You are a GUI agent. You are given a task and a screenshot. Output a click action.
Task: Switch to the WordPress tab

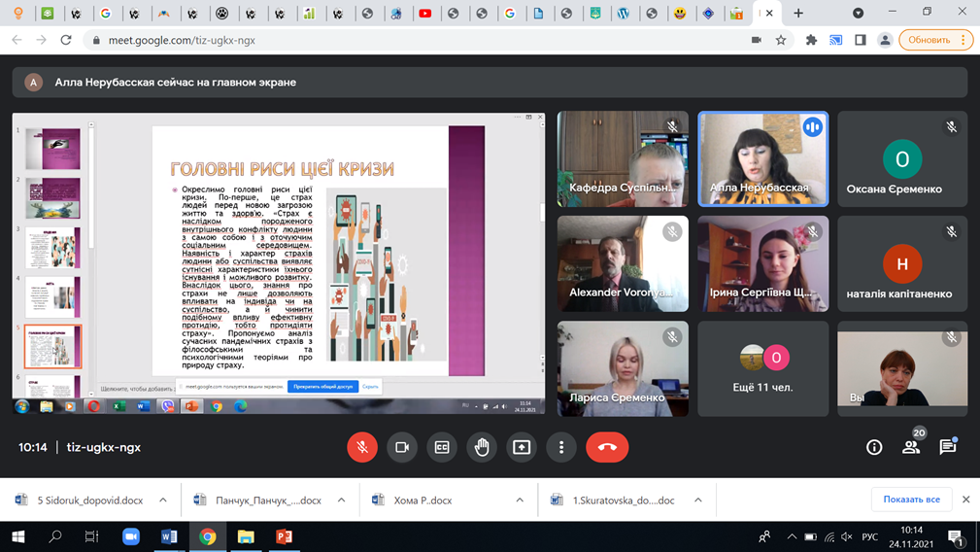click(624, 14)
